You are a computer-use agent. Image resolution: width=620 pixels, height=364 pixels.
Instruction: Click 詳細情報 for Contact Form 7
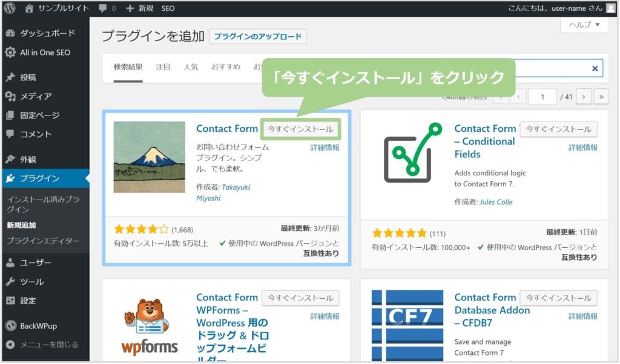325,148
